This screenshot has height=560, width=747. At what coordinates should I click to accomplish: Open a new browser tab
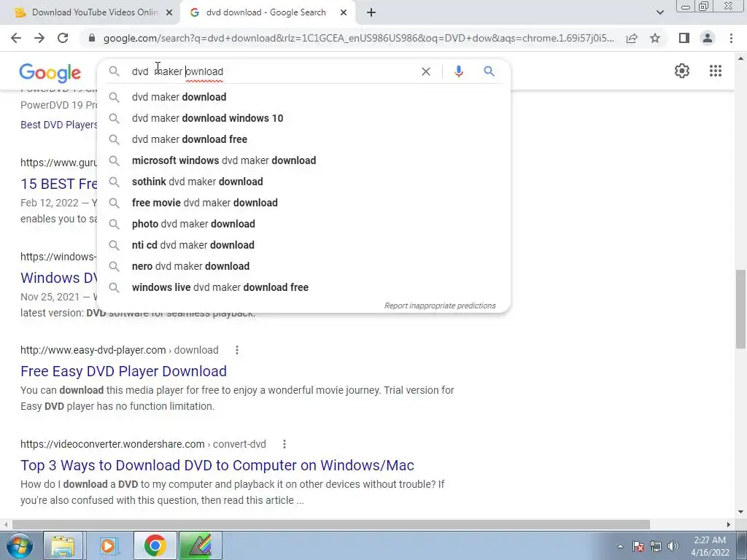click(371, 12)
